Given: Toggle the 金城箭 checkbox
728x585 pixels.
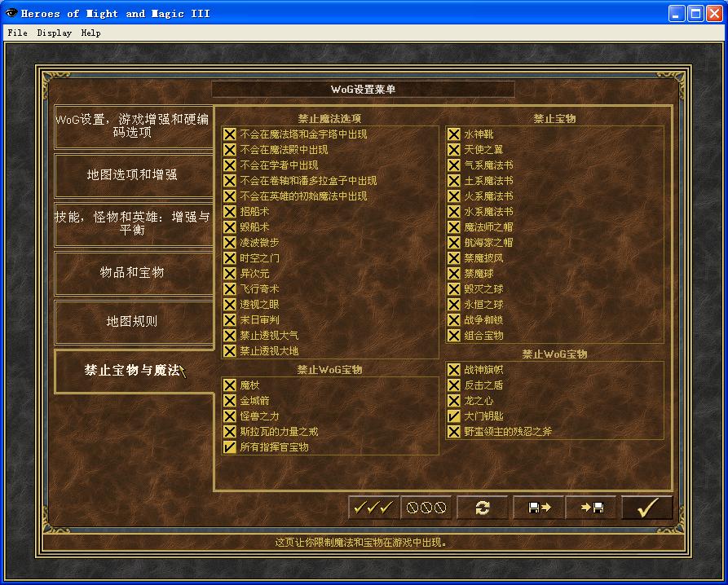Looking at the screenshot, I should click(x=229, y=400).
